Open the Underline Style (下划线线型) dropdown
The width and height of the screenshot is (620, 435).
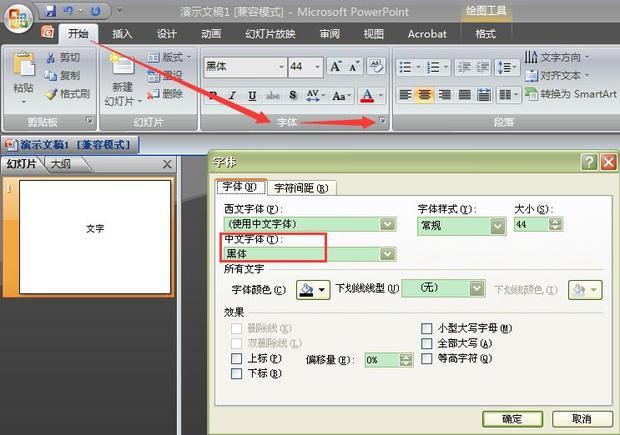coord(477,289)
